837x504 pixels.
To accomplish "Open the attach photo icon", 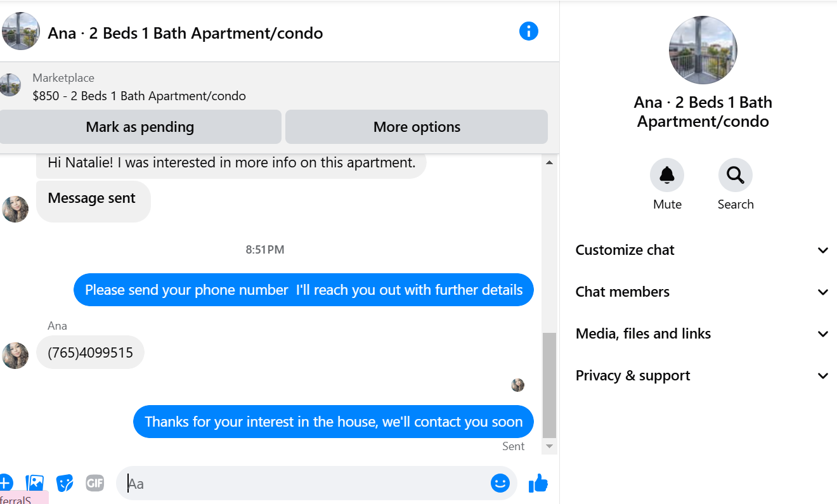I will click(x=35, y=483).
